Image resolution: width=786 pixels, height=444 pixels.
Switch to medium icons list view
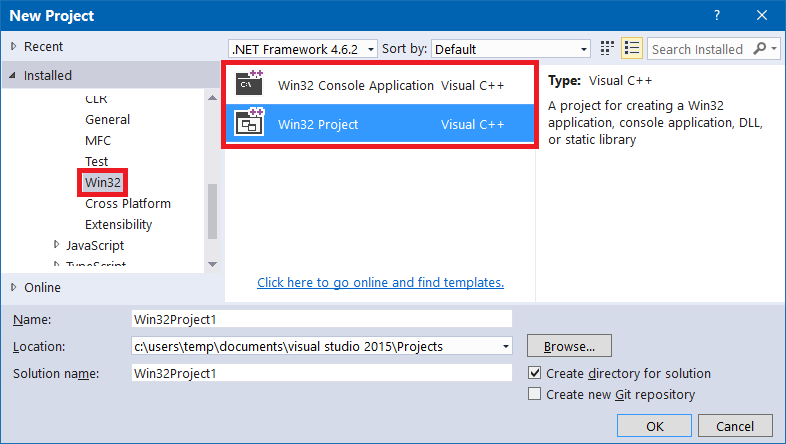[631, 48]
